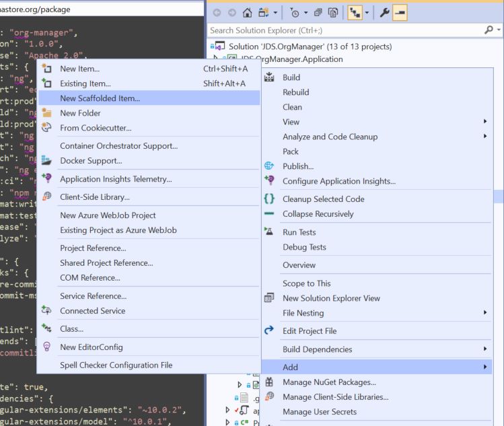This screenshot has height=426, width=504.
Task: Switch views using the solutions and folders icon
Action: tap(264, 13)
